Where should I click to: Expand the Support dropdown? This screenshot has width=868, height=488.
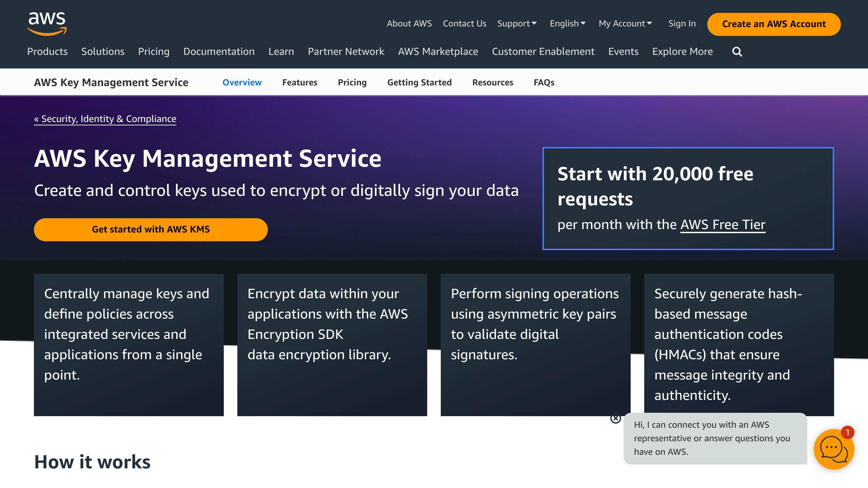pos(517,24)
